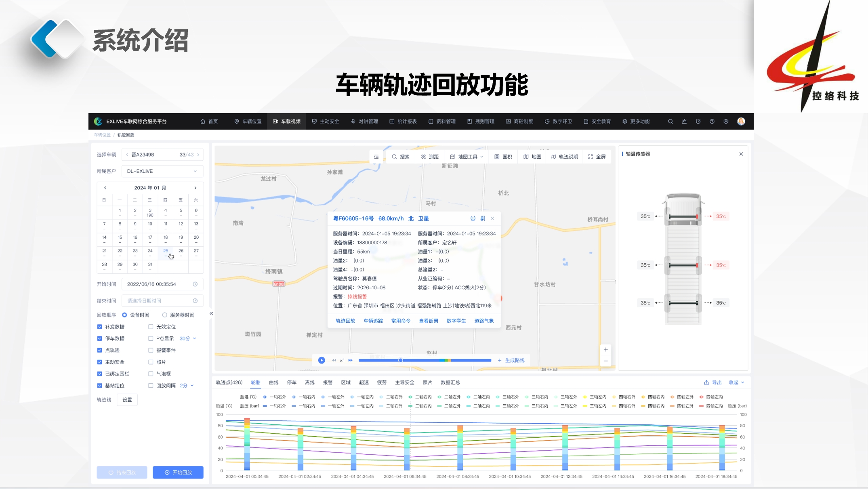Enable the 报警事件 checkbox
The height and width of the screenshot is (489, 868).
pos(151,350)
